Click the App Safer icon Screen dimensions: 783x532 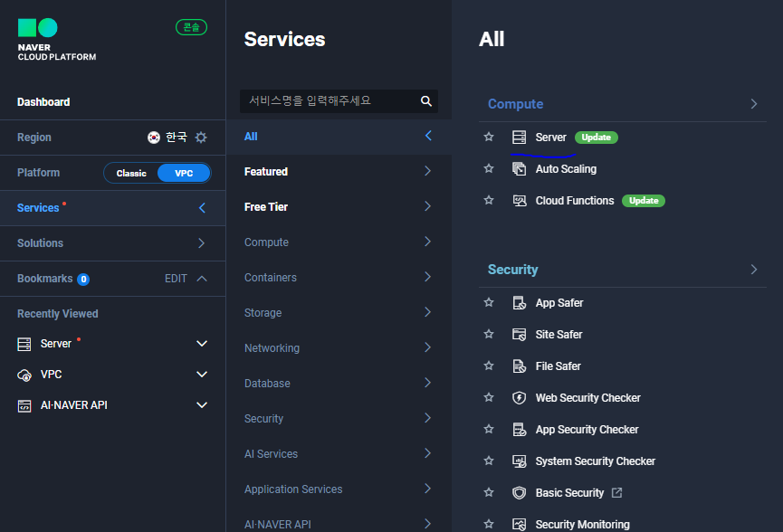520,303
